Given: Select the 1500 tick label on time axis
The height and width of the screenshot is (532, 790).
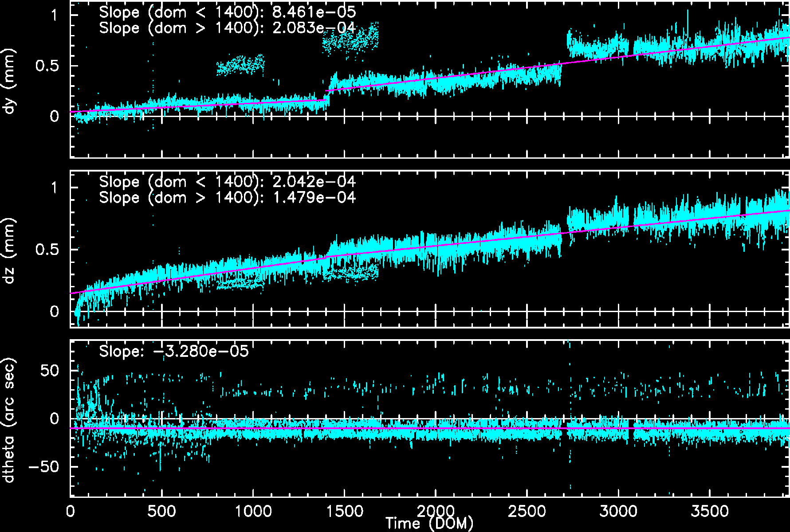Looking at the screenshot, I should [x=344, y=511].
